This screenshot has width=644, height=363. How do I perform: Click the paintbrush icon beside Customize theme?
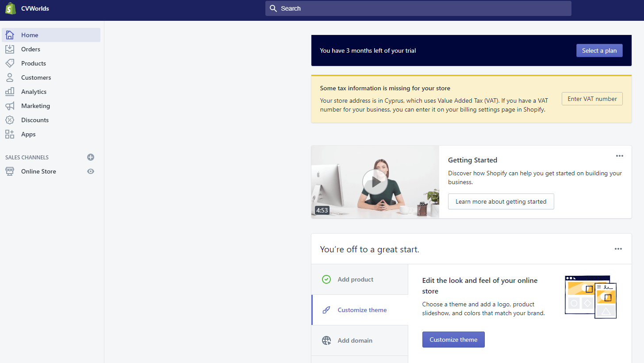pyautogui.click(x=326, y=310)
